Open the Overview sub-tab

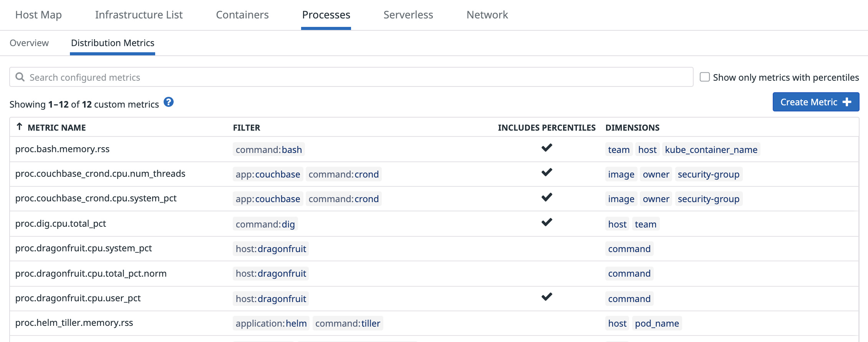click(x=29, y=43)
